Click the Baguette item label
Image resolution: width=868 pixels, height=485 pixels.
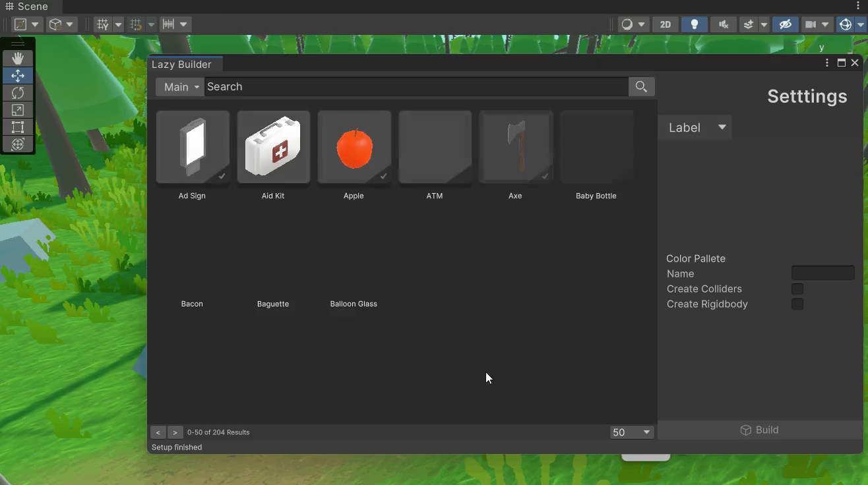pos(273,304)
